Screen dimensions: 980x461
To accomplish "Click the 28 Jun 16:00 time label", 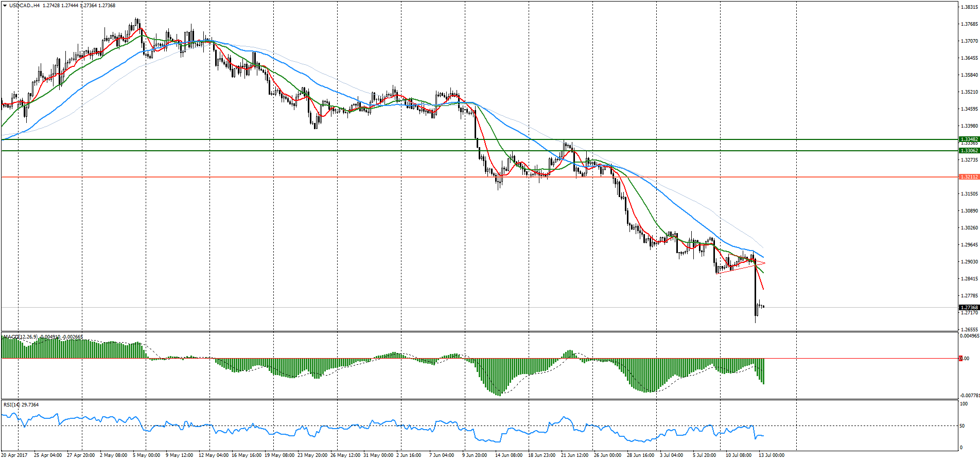I will [x=640, y=455].
